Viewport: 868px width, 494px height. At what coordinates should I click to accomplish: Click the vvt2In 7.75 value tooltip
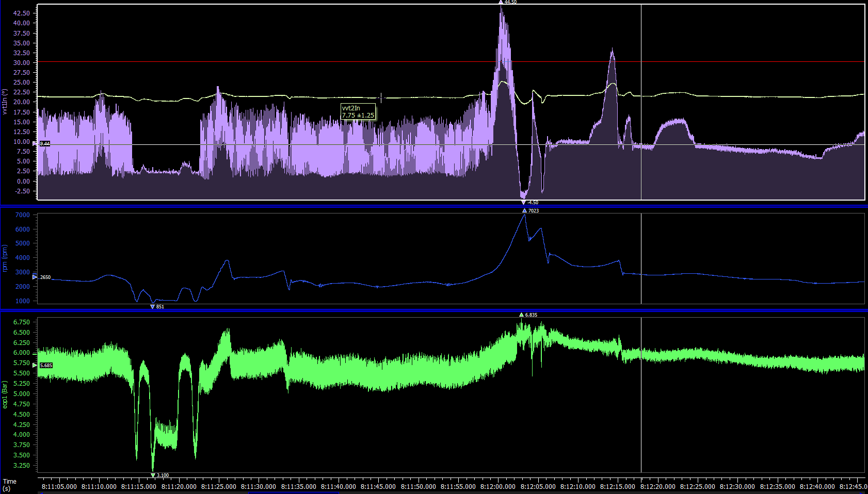click(x=358, y=111)
